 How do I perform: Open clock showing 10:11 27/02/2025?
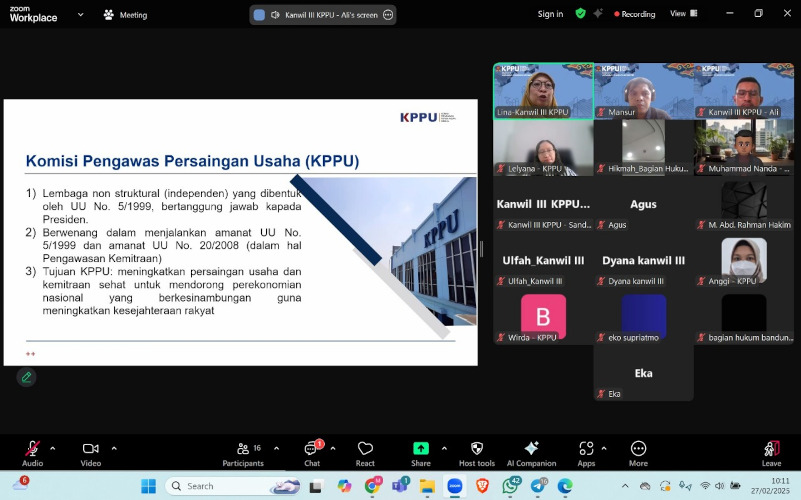[x=770, y=486]
